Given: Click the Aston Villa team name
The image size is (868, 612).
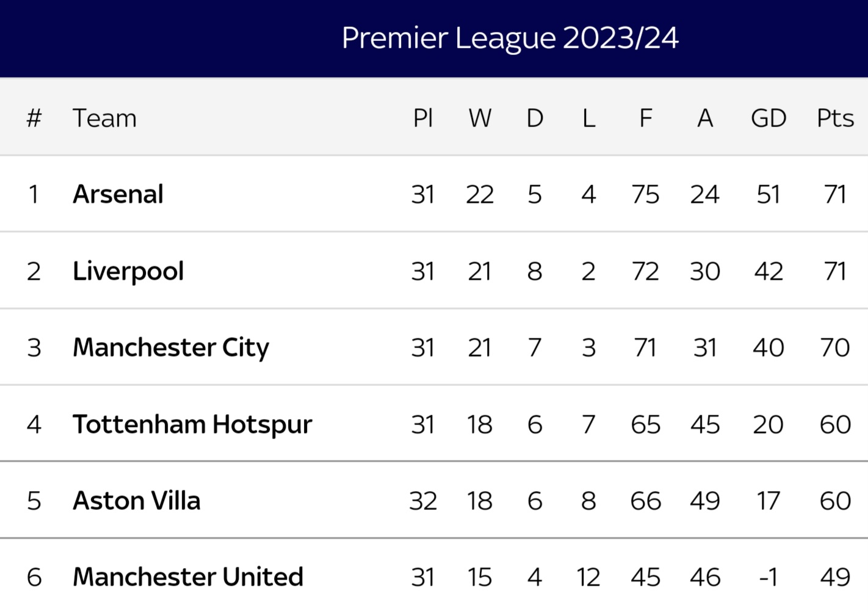Looking at the screenshot, I should [137, 501].
